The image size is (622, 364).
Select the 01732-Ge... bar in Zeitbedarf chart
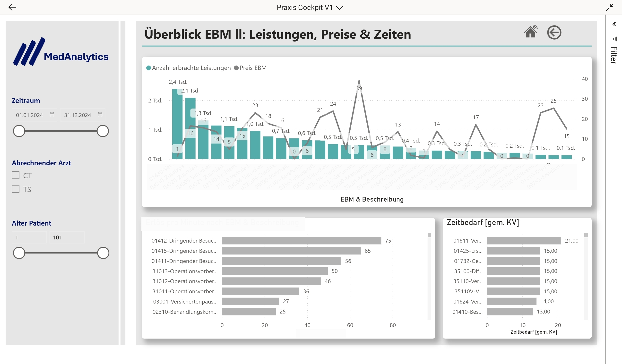pyautogui.click(x=513, y=261)
